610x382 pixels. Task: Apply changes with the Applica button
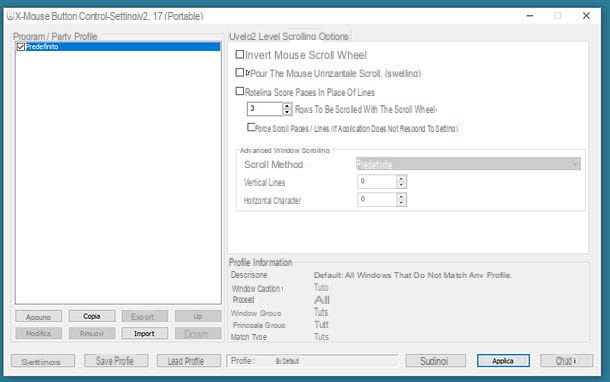tap(503, 361)
